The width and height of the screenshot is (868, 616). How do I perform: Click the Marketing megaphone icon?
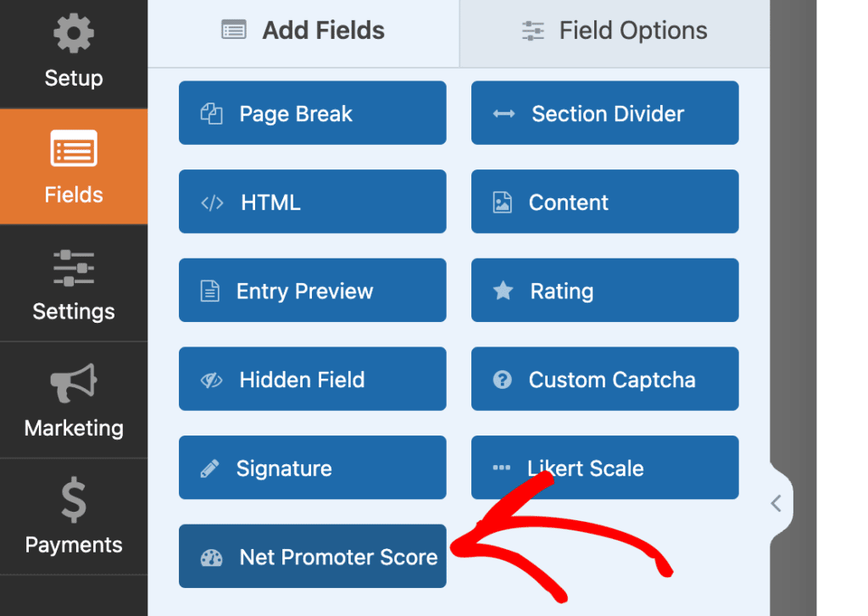pos(73,384)
